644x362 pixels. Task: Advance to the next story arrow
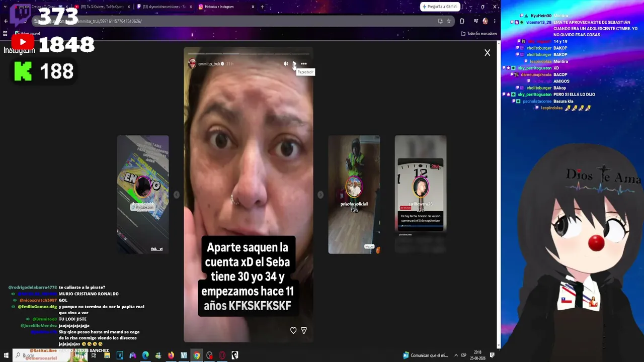[320, 195]
